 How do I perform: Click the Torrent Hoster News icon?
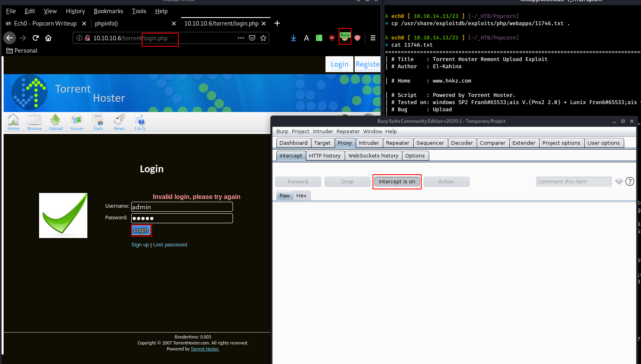point(119,122)
